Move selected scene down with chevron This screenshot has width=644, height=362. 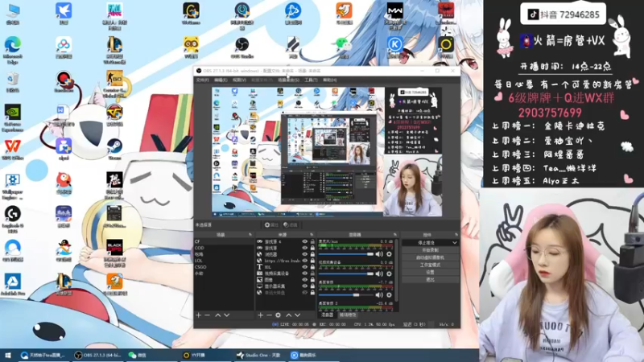point(227,315)
